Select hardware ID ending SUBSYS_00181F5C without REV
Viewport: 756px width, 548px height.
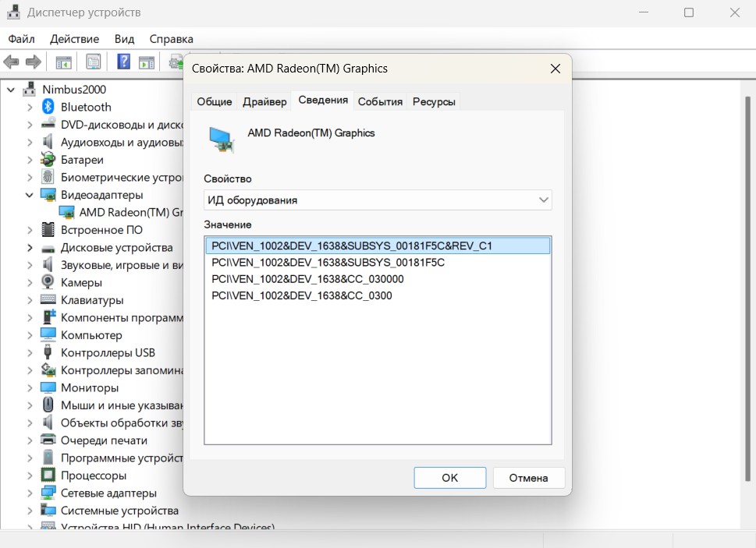pyautogui.click(x=328, y=263)
